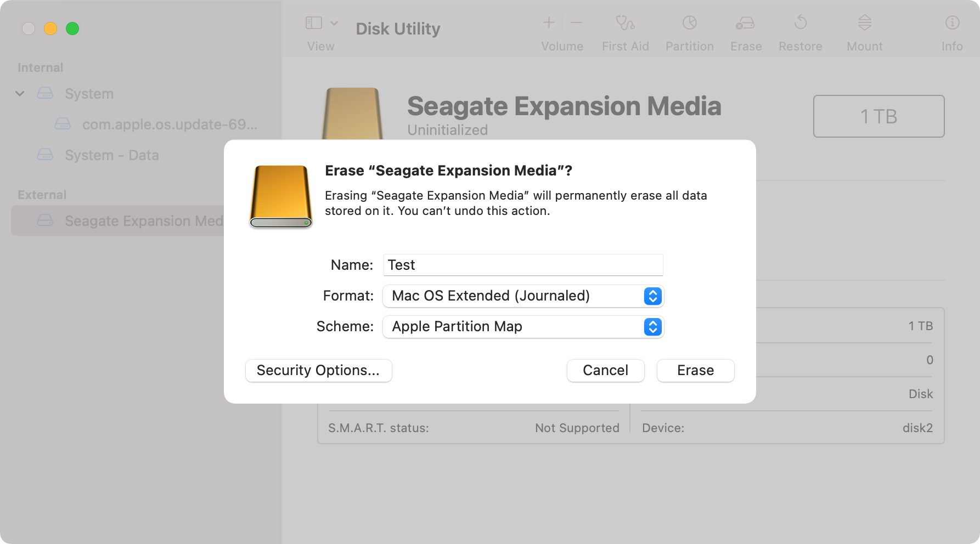980x544 pixels.
Task: Minimize window with yellow button
Action: [50, 29]
